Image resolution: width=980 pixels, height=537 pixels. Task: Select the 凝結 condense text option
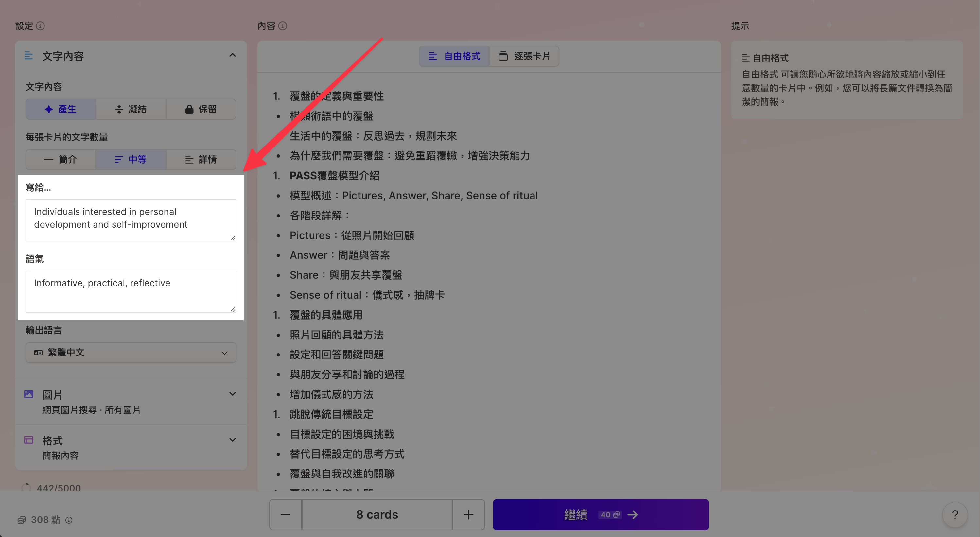point(131,109)
